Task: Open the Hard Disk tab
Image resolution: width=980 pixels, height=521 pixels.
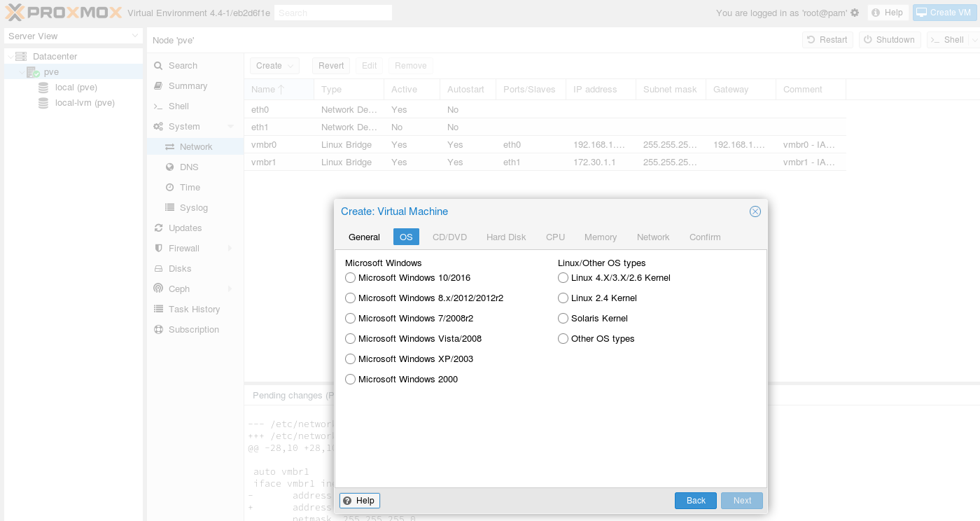Action: click(506, 237)
